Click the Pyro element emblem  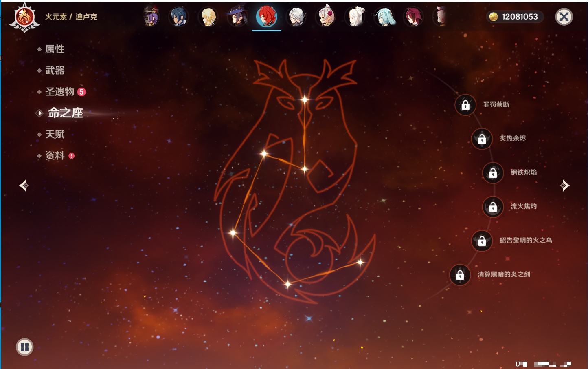(x=24, y=17)
